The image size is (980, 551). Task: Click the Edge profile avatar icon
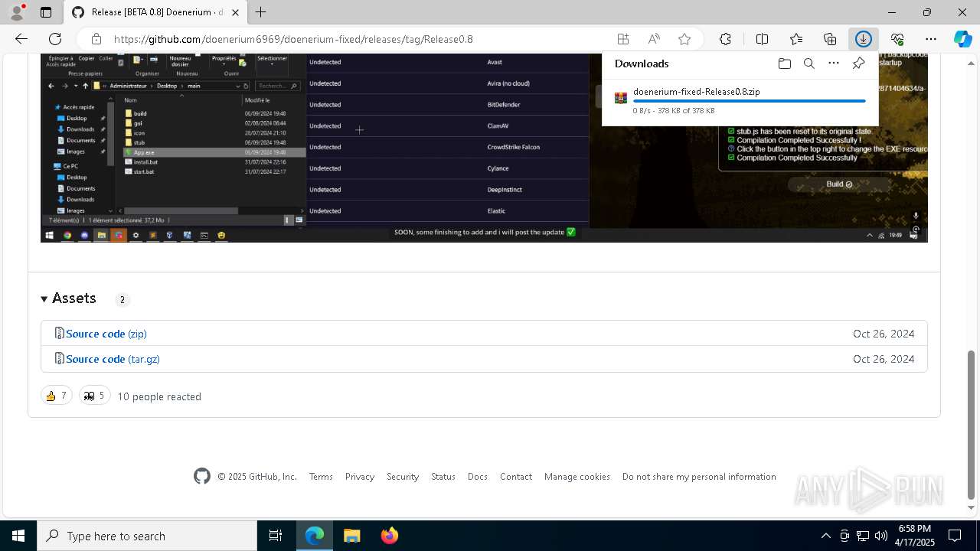(x=17, y=12)
